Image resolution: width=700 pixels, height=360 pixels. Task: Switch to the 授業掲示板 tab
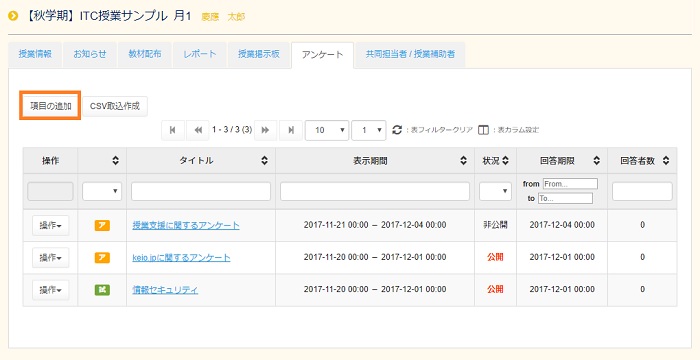[259, 54]
